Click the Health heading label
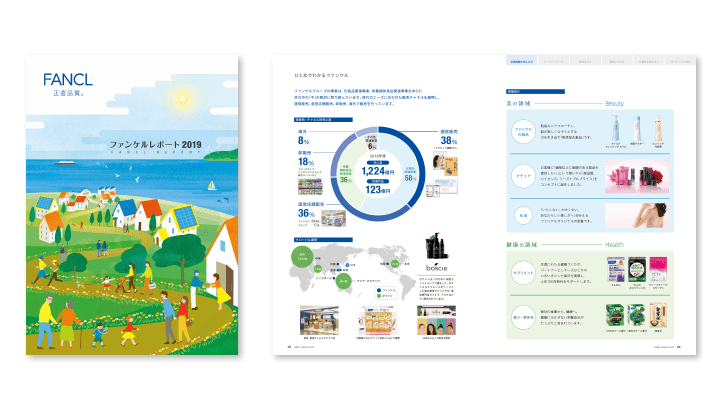This screenshot has height=400, width=720. pyautogui.click(x=614, y=245)
